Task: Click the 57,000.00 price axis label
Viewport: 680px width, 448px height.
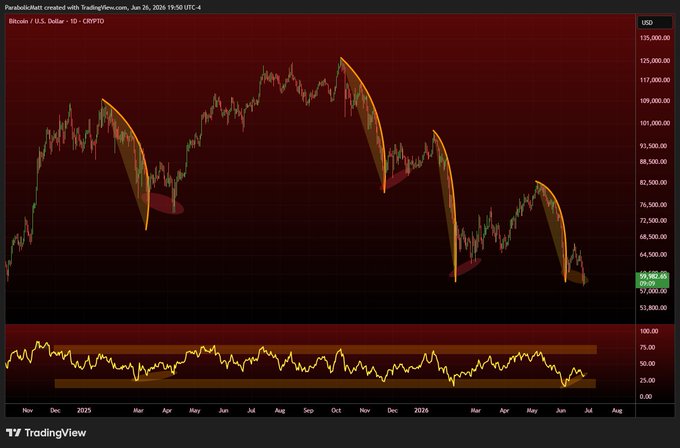Action: 653,291
